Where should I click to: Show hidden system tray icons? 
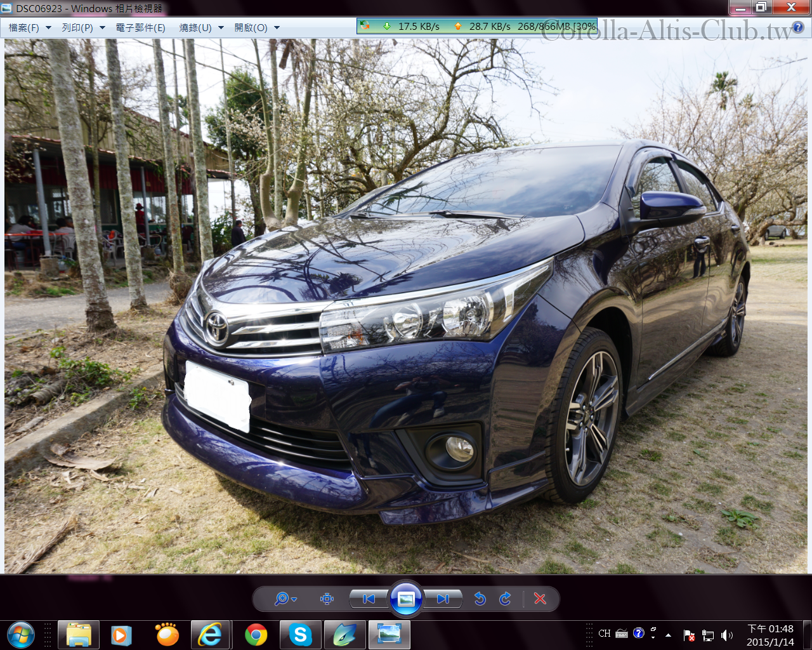pyautogui.click(x=668, y=635)
